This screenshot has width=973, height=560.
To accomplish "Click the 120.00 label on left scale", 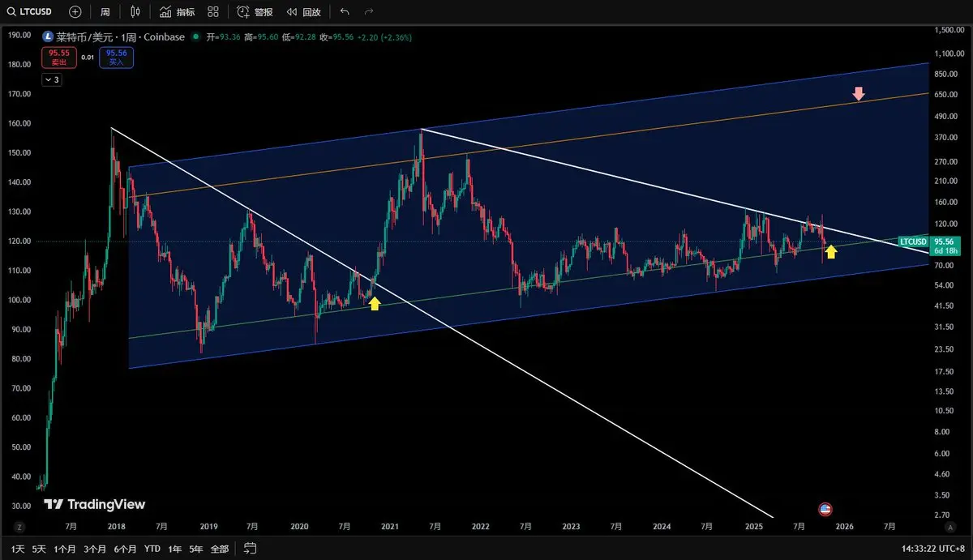I will 20,242.
